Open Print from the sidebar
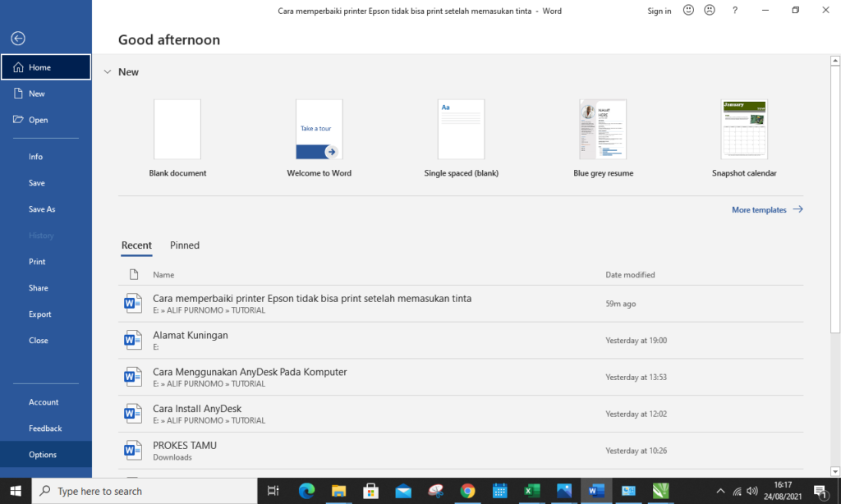Screen dimensions: 841x504 [37, 261]
